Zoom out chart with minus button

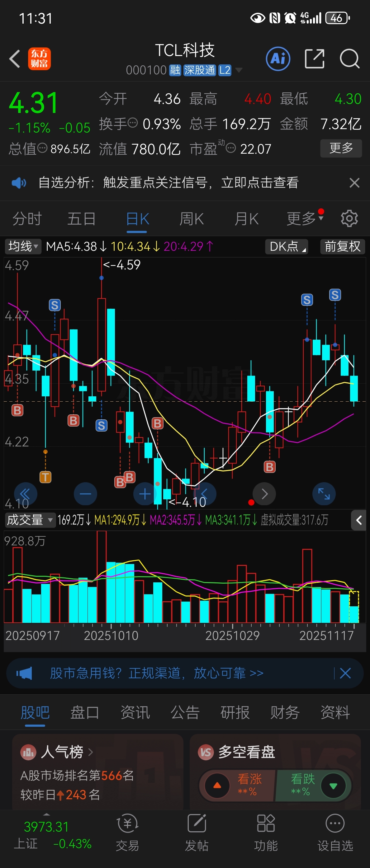(85, 494)
